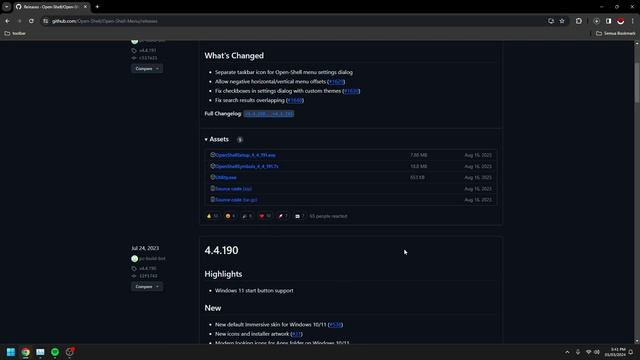Download OpenShellSetup_4_4_191.exe asset
Image resolution: width=640 pixels, height=360 pixels.
(245, 155)
